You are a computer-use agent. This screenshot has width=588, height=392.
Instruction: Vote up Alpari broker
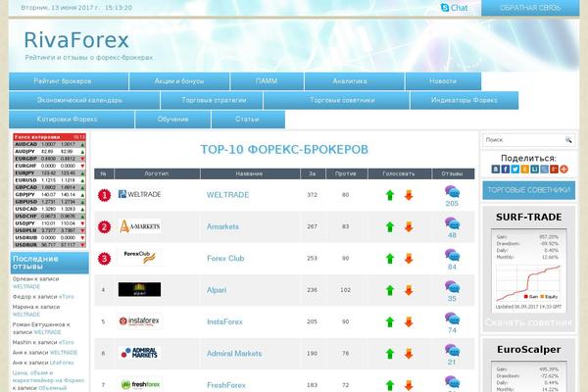pyautogui.click(x=390, y=290)
